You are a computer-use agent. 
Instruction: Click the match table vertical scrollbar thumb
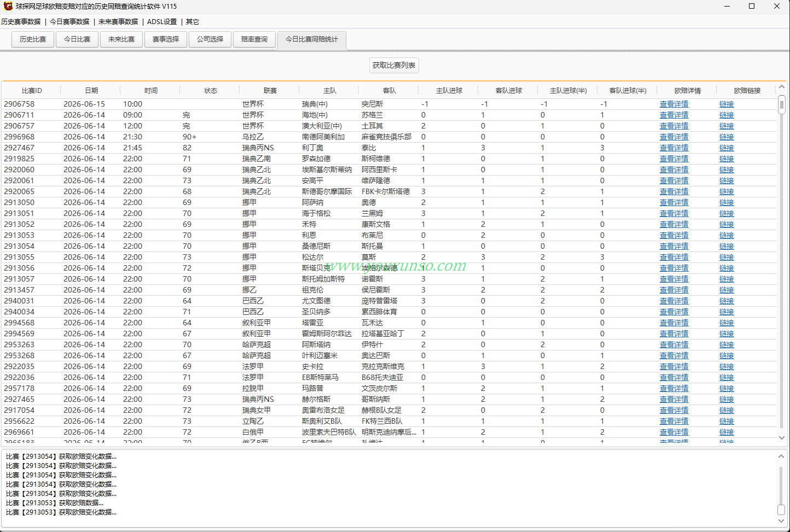[x=782, y=104]
